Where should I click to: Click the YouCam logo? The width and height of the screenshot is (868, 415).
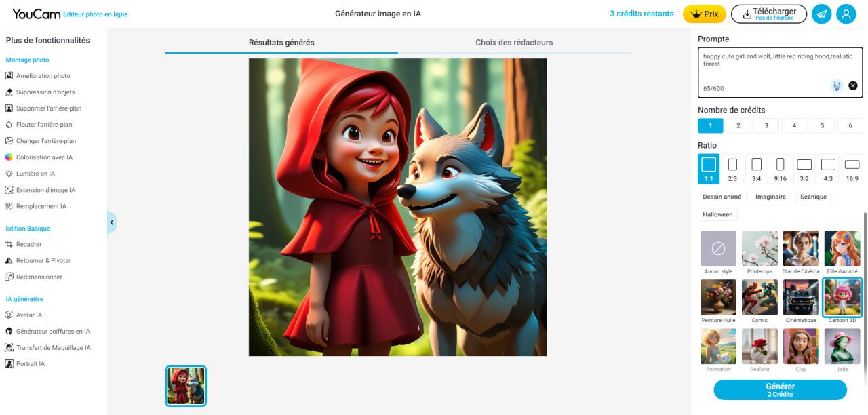click(x=35, y=14)
